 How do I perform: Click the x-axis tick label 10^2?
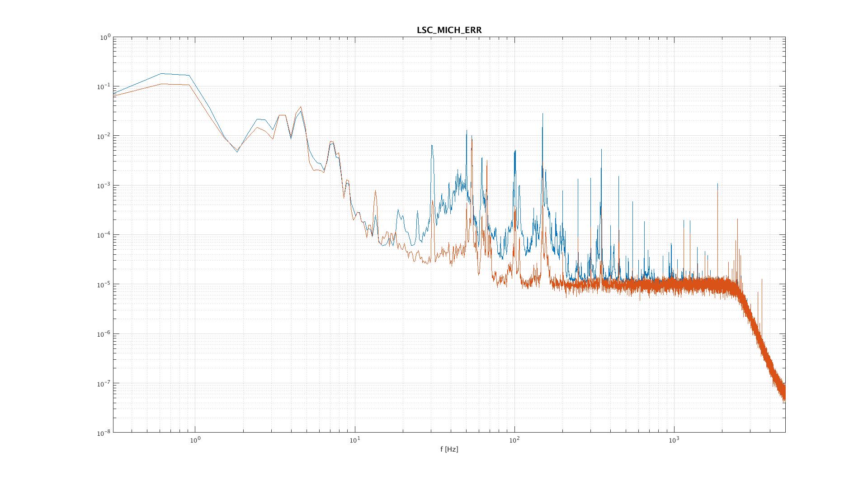click(x=514, y=440)
